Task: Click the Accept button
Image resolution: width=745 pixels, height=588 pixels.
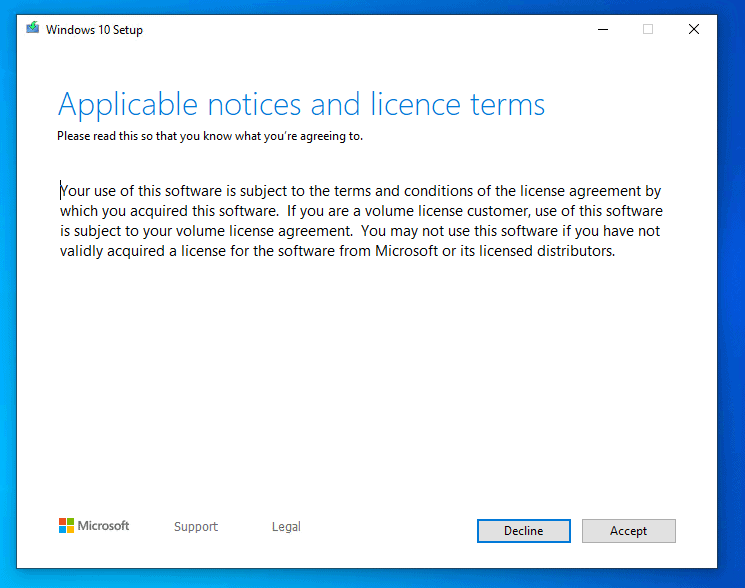Action: (x=628, y=531)
